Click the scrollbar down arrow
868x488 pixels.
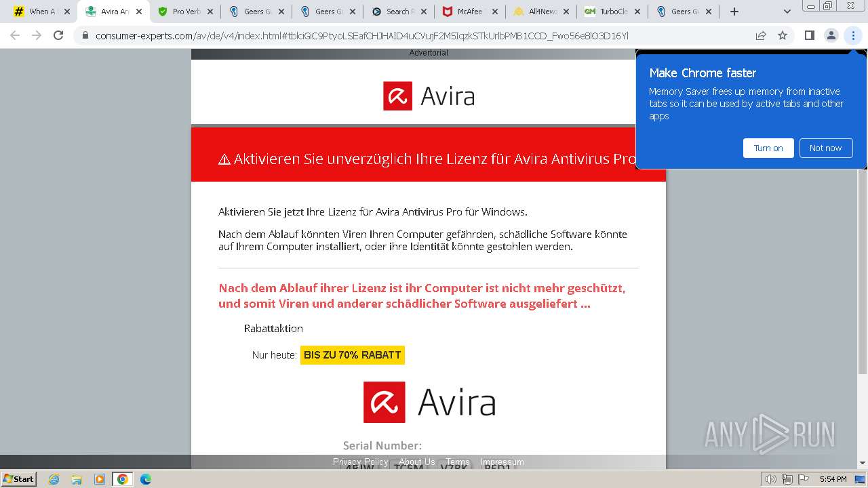[x=863, y=463]
